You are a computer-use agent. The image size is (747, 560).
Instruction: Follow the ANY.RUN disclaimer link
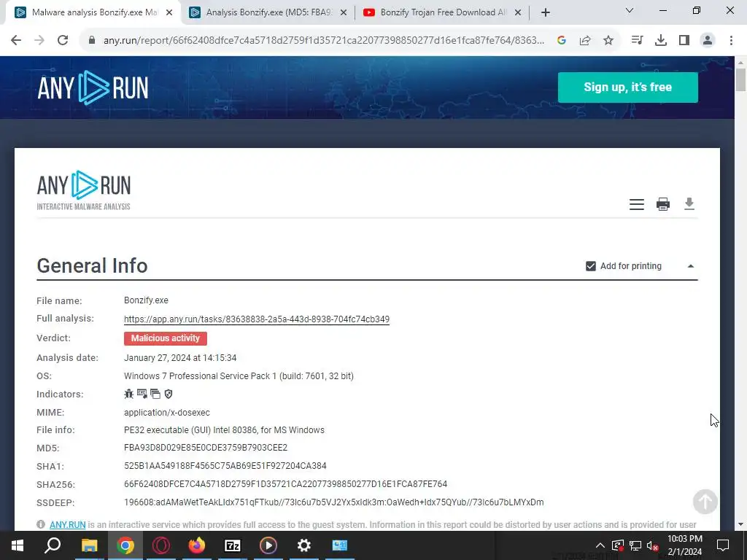68,525
